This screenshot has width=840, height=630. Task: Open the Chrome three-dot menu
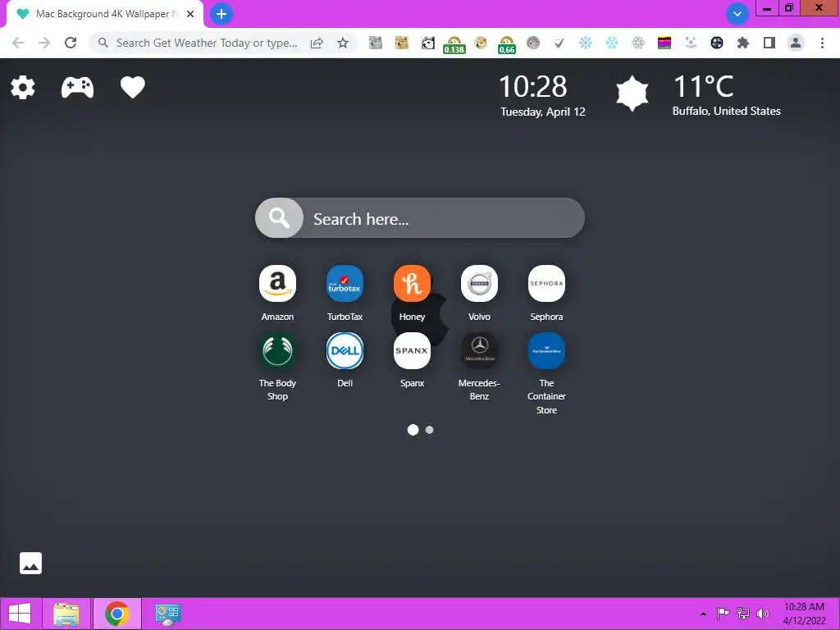822,43
